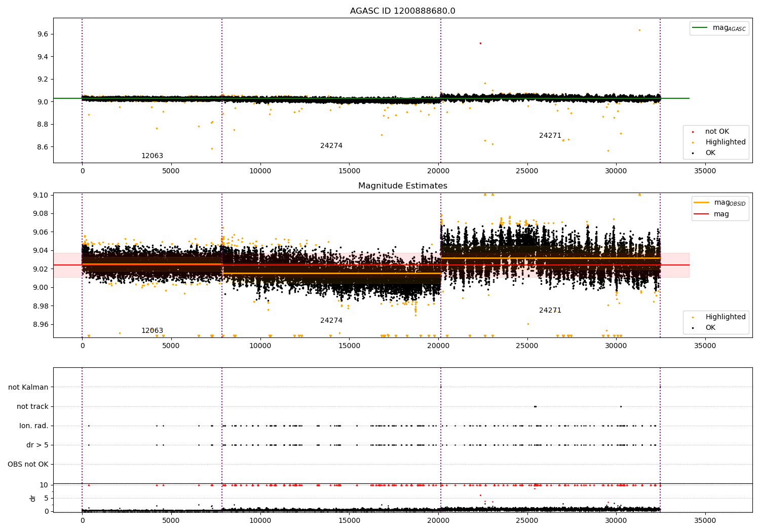The height and width of the screenshot is (532, 760).
Task: Click the 'dr' y-axis label
Action: (33, 498)
